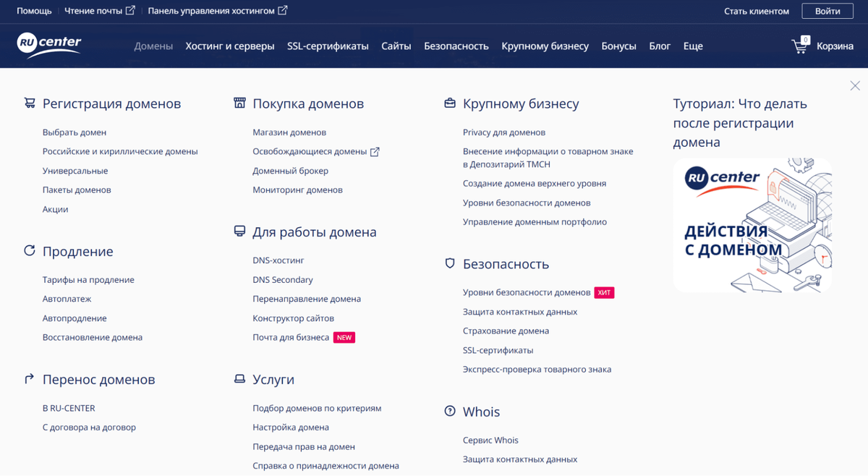
Task: Open Магазин доменов link
Action: click(x=289, y=132)
